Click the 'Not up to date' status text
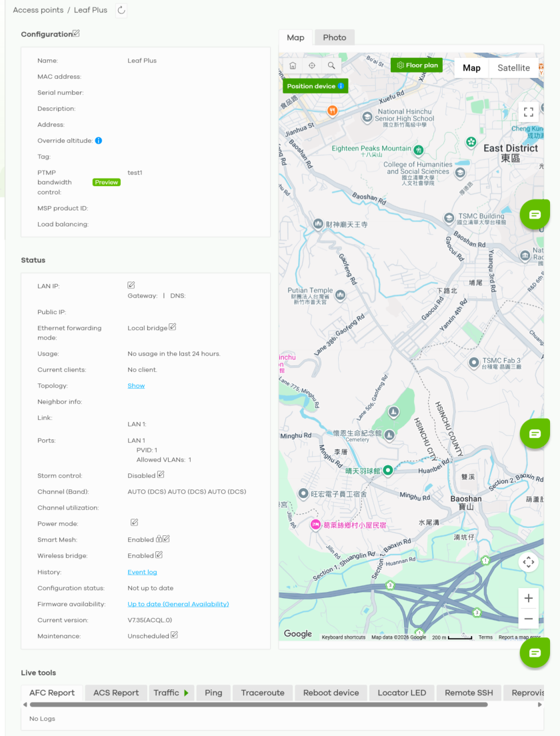This screenshot has height=736, width=560. (x=151, y=588)
